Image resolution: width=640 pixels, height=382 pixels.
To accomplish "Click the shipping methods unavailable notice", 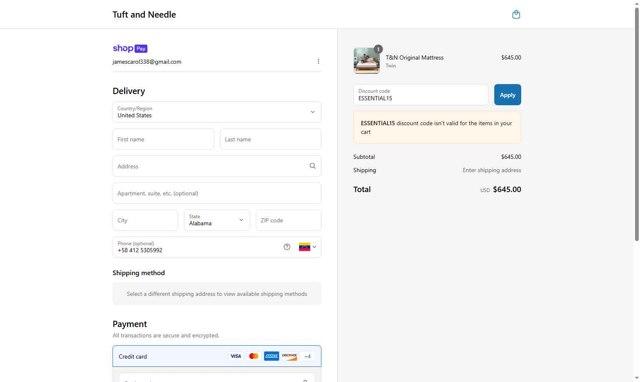I will tap(217, 294).
